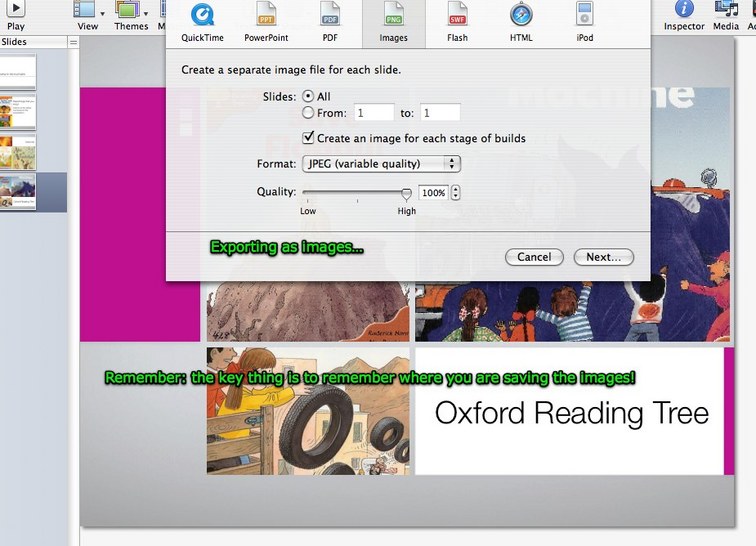Screen dimensions: 756x546
Task: Expand the Themes toolbar menu
Action: tap(131, 12)
